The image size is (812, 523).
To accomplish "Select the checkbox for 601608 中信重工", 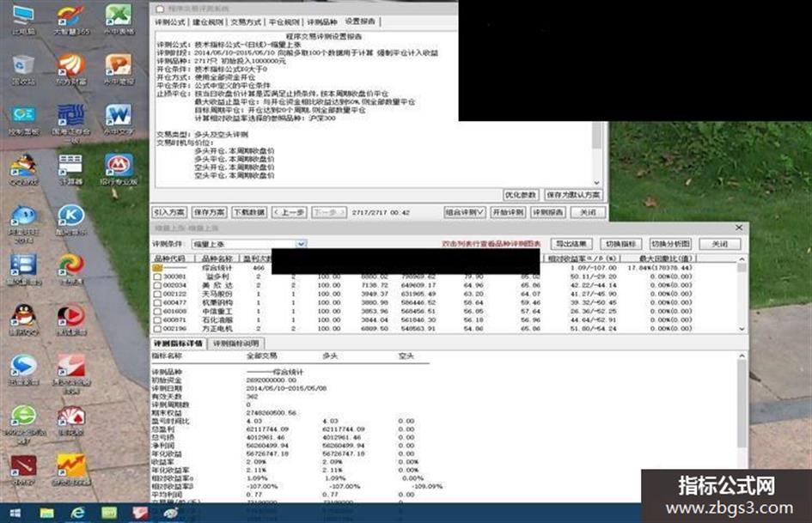I will pos(157,311).
